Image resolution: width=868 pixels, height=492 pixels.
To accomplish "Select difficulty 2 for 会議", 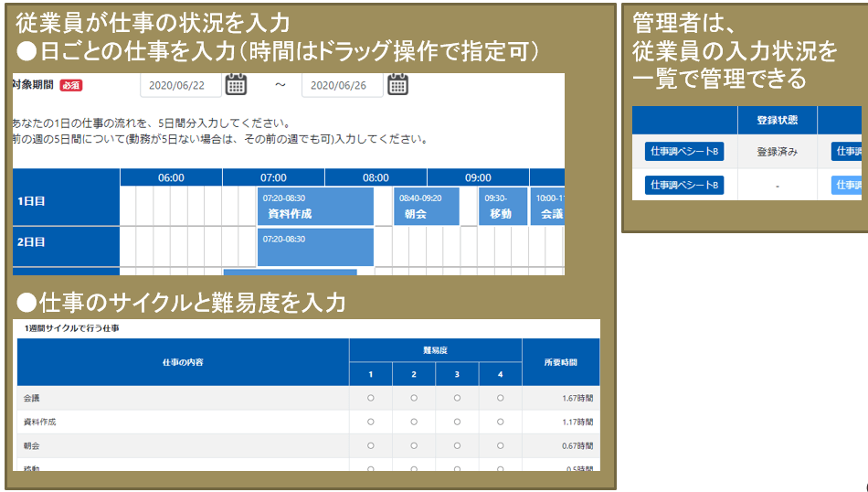I will click(414, 398).
